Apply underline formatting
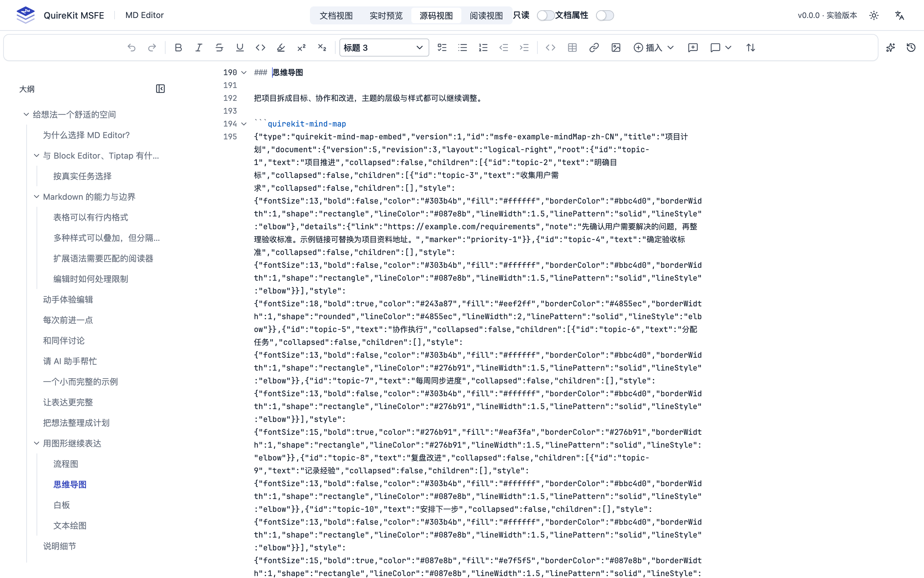 point(240,48)
